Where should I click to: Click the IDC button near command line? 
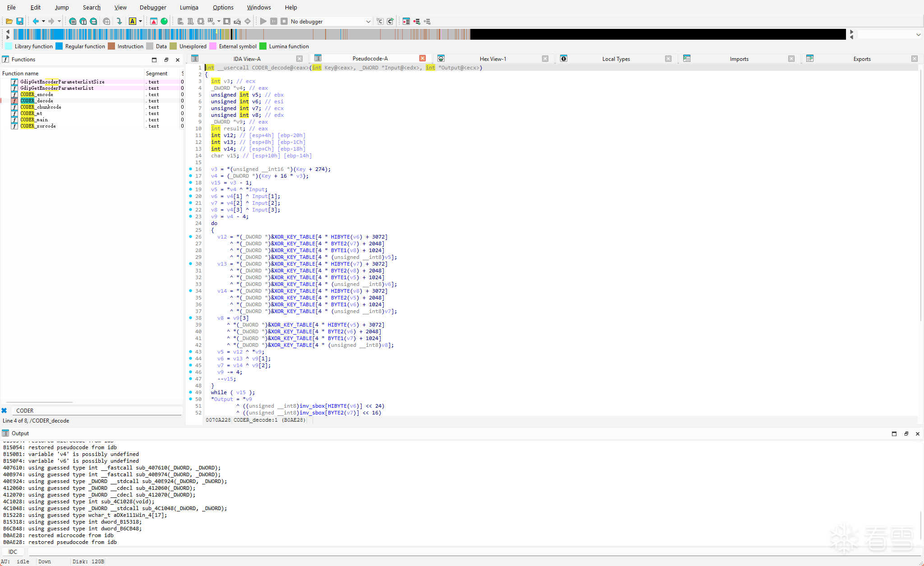pos(13,552)
